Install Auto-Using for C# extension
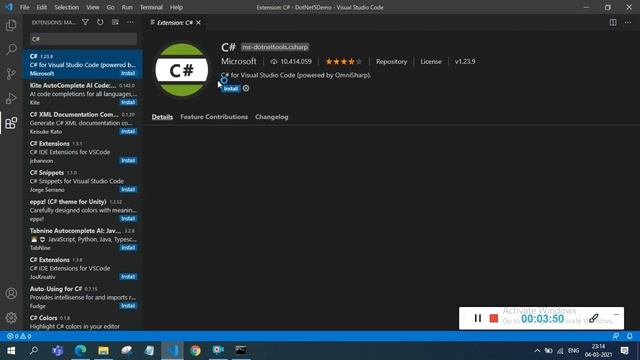The width and height of the screenshot is (640, 360). click(x=128, y=306)
